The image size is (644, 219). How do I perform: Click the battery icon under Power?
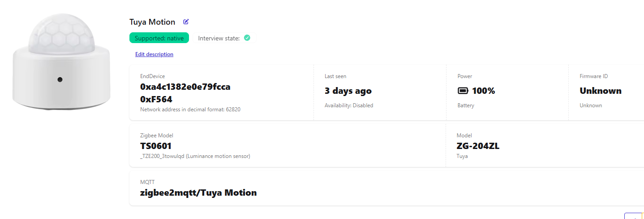pos(463,91)
